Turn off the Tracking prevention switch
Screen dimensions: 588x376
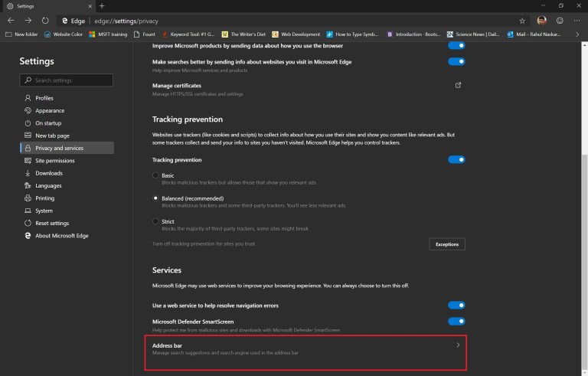point(456,159)
